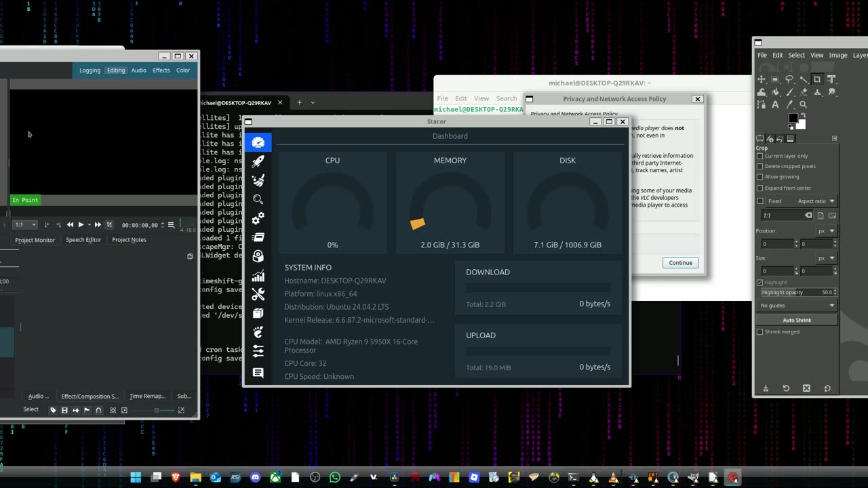The image size is (868, 488).
Task: Open Services gears icon in Stacer sidebar
Action: [258, 218]
